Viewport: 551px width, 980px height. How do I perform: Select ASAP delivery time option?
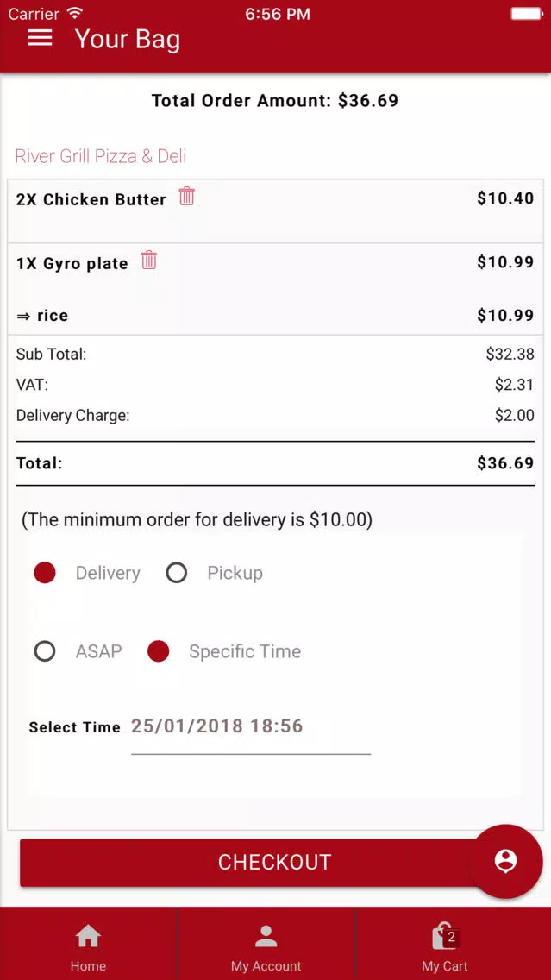tap(45, 651)
